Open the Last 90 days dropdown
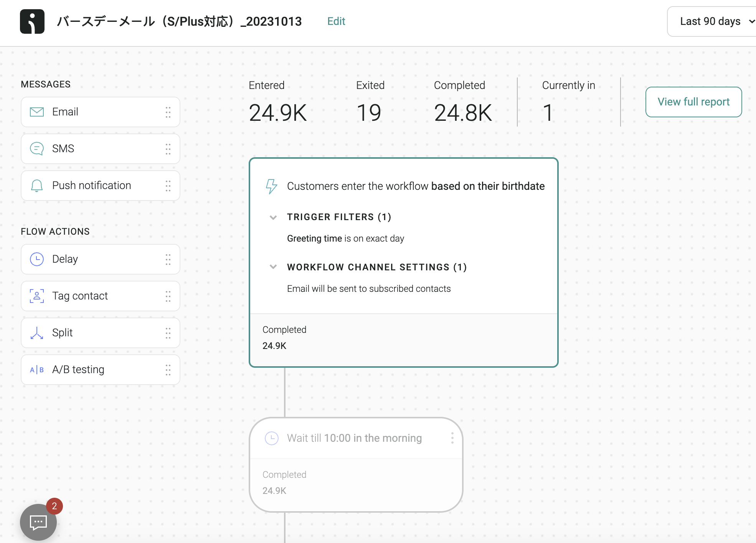Screen dimensions: 756x543 [x=712, y=21]
